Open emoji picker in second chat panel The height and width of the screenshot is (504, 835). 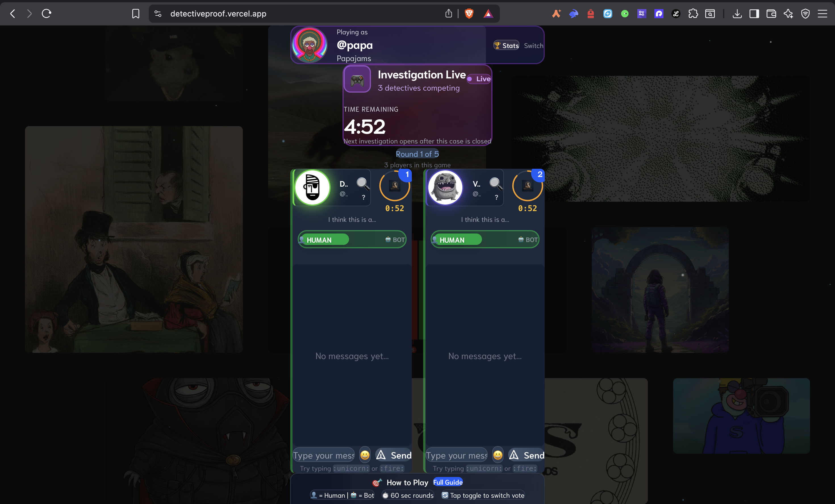pyautogui.click(x=498, y=455)
